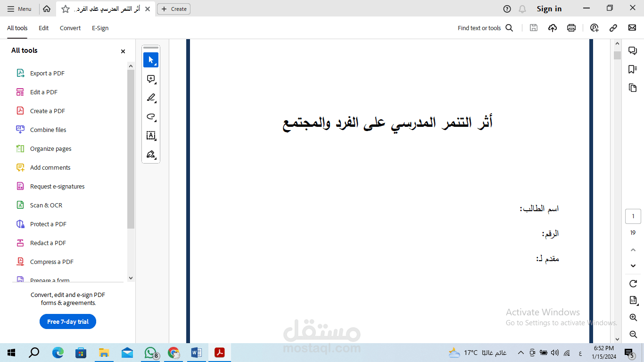Choose the Add a comment tool

pyautogui.click(x=151, y=79)
